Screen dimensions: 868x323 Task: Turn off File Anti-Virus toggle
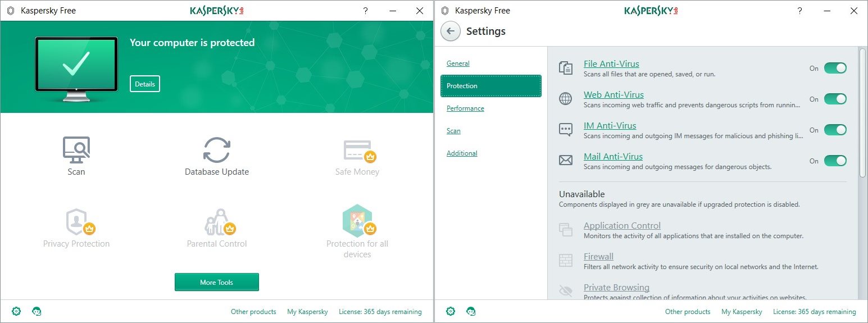coord(835,68)
